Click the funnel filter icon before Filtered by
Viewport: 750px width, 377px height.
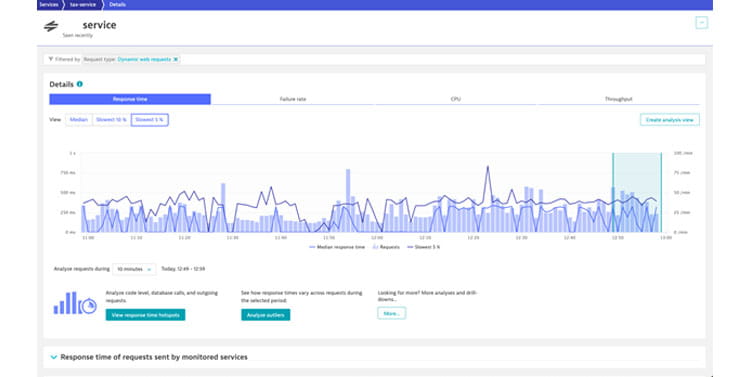pos(51,59)
